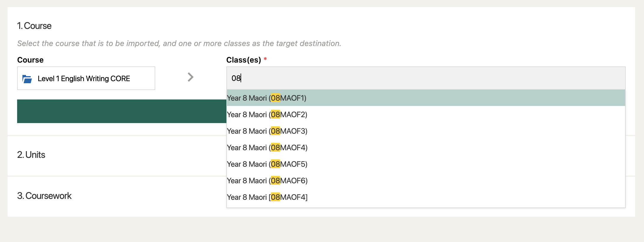Click the blue folder icon beside course name

point(27,79)
